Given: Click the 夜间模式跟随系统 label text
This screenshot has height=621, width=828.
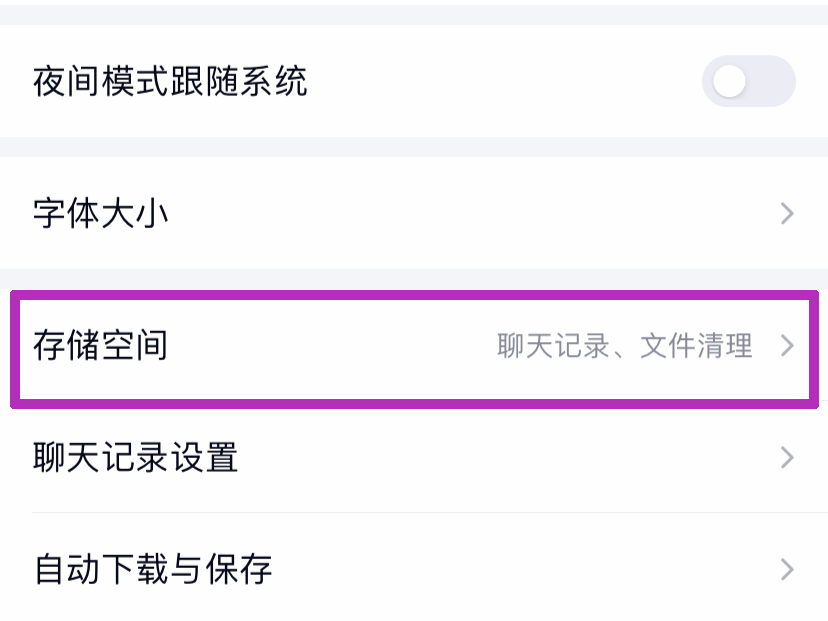Looking at the screenshot, I should (170, 82).
